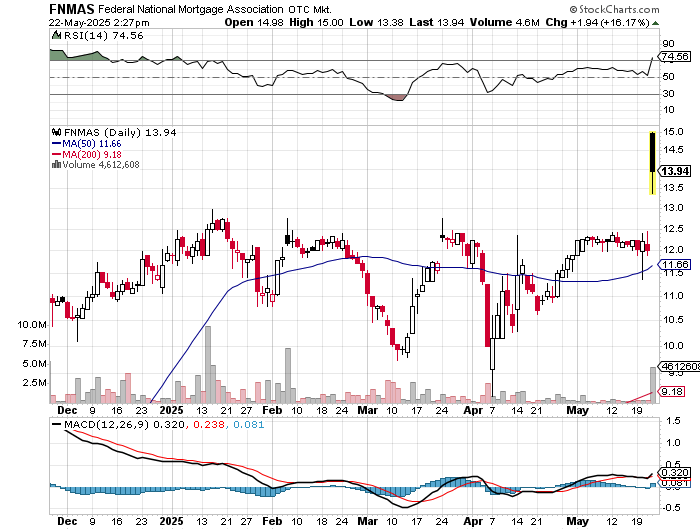Viewport: 700px width, 530px height.
Task: Click the candlestick icon beside FNMAS (Daily)
Action: pos(57,132)
